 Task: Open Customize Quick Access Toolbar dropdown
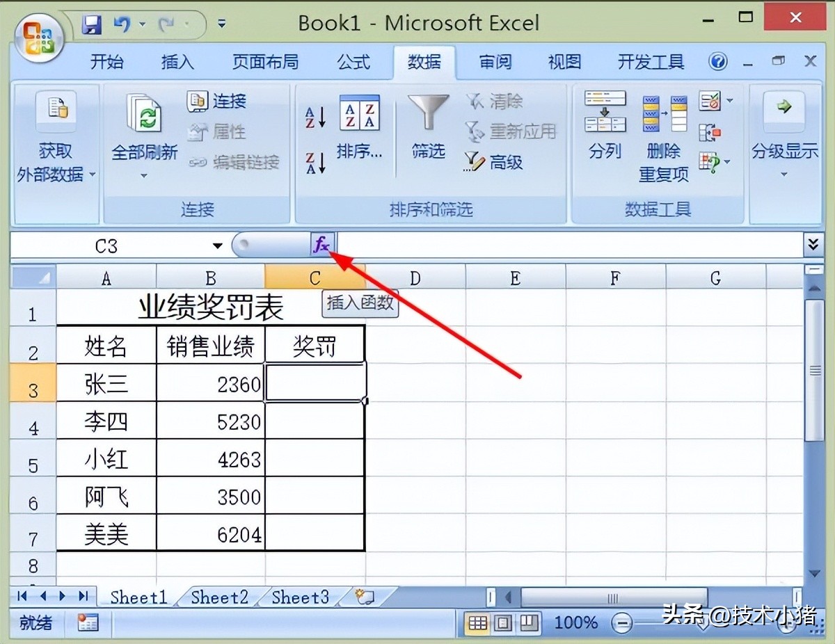tap(221, 24)
